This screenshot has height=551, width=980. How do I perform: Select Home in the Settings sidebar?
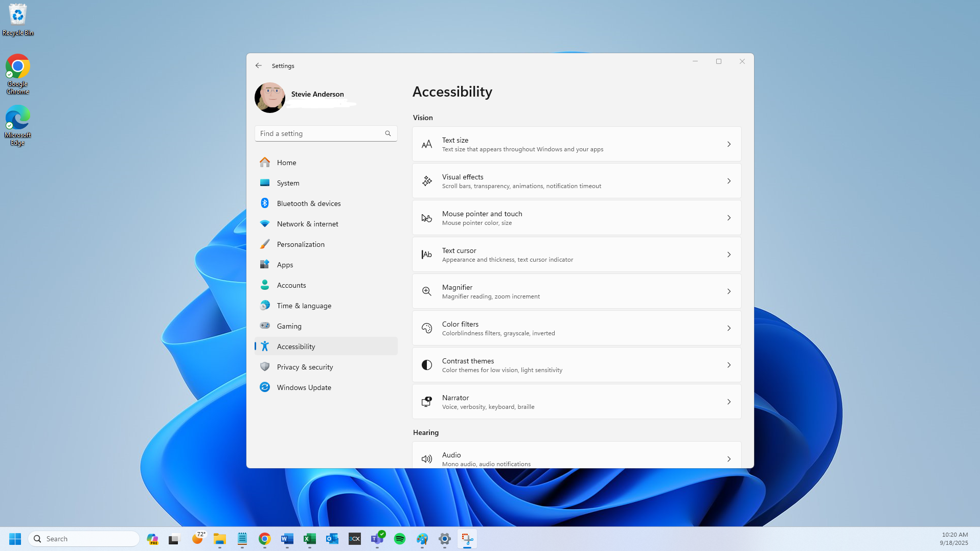(326, 163)
